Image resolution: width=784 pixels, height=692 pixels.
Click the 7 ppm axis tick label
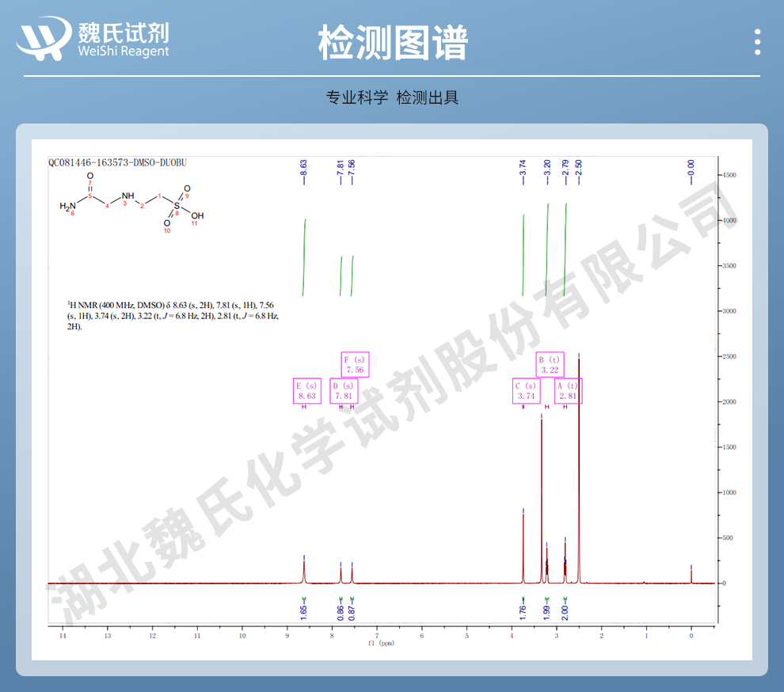[x=377, y=636]
